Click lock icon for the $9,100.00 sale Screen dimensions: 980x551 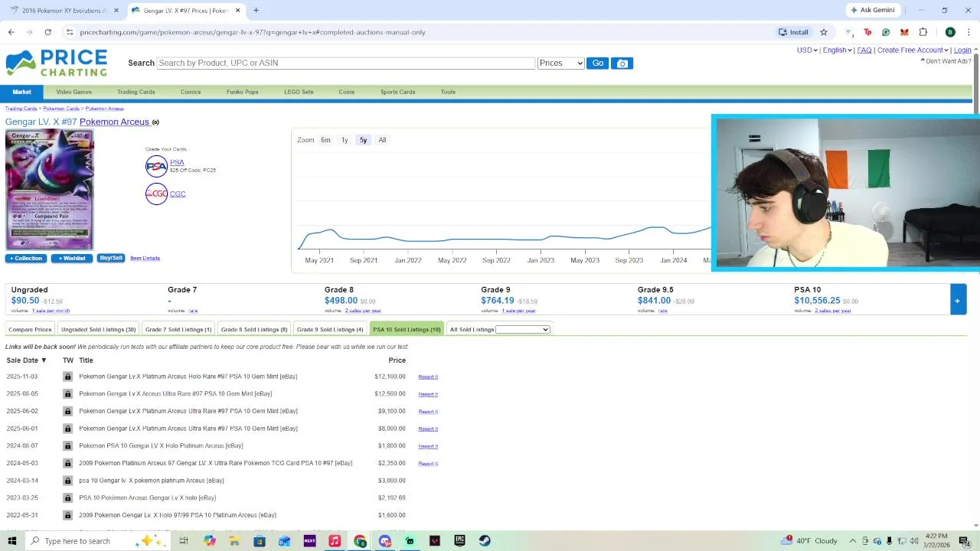(x=67, y=411)
